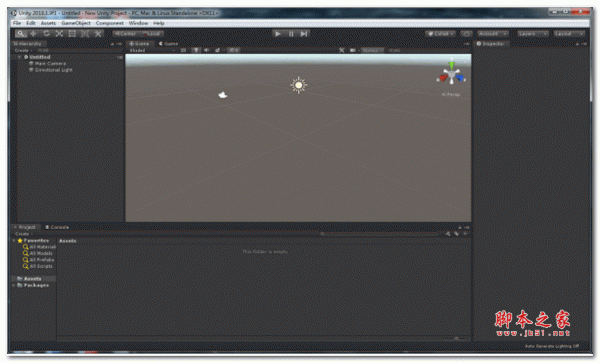Image resolution: width=600 pixels, height=363 pixels.
Task: Select the Move tool
Action: [33, 34]
